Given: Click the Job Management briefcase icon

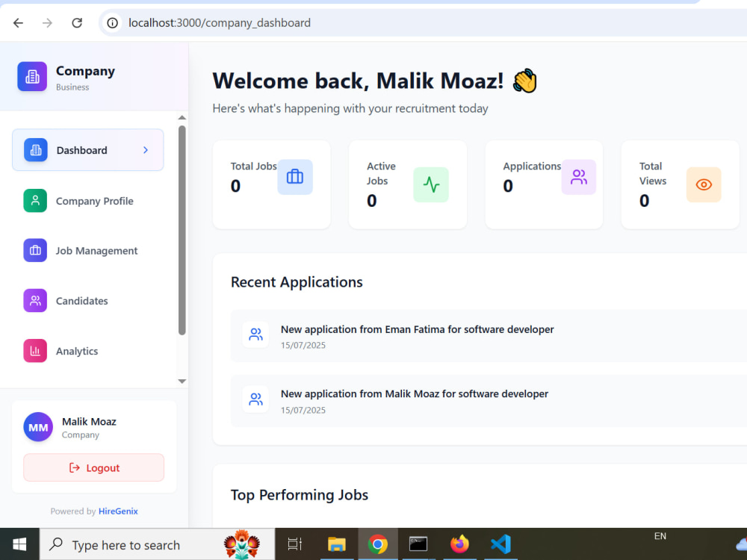Looking at the screenshot, I should [x=35, y=250].
